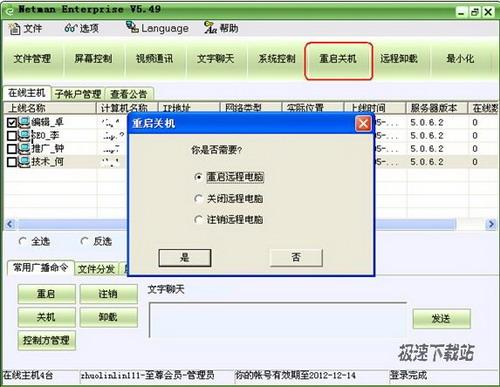The image size is (500, 387).
Task: Click the 远程卸载 toolbar button
Action: coord(399,59)
